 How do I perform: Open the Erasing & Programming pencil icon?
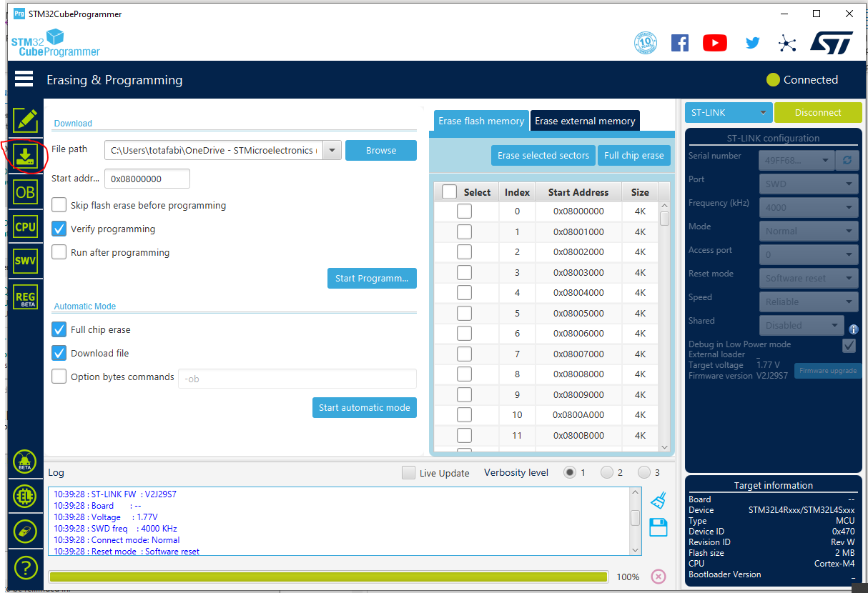coord(25,121)
